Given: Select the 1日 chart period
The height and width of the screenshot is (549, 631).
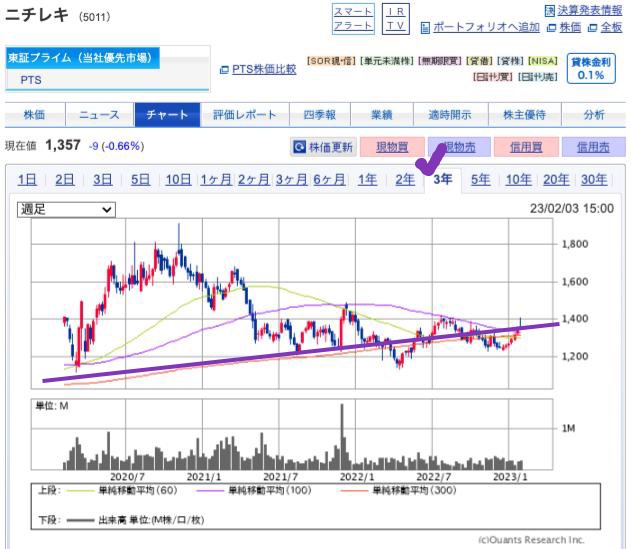Looking at the screenshot, I should [27, 180].
